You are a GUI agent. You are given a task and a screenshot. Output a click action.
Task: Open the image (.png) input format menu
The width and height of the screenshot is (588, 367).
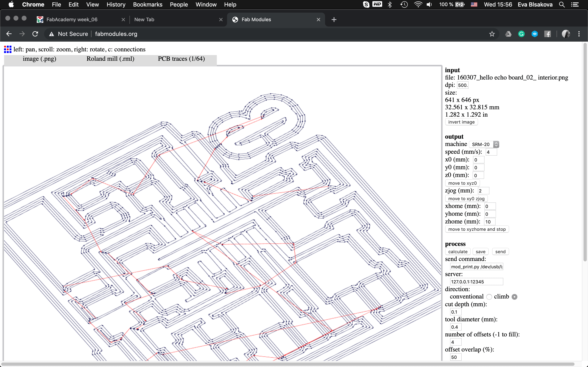[39, 59]
